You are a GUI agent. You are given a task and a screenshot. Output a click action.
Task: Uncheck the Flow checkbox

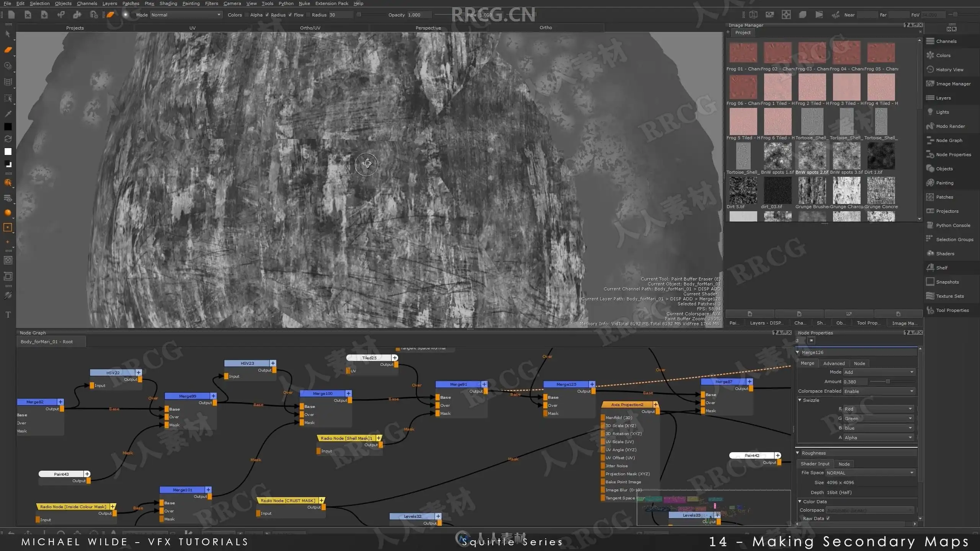(x=290, y=15)
